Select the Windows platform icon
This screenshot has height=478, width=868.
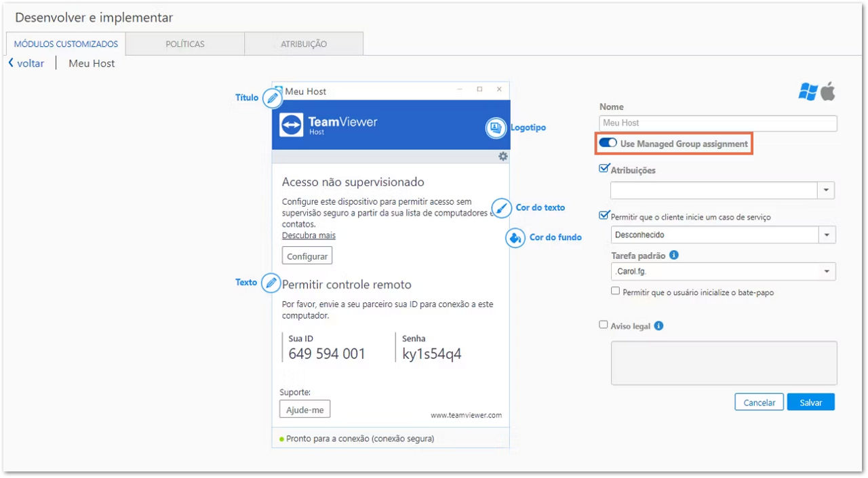[x=808, y=92]
